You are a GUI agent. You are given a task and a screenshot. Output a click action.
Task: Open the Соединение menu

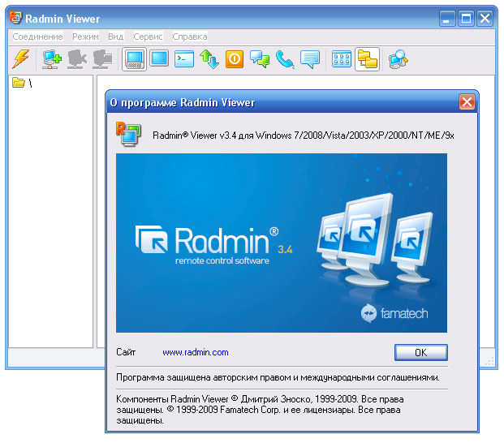pyautogui.click(x=37, y=37)
